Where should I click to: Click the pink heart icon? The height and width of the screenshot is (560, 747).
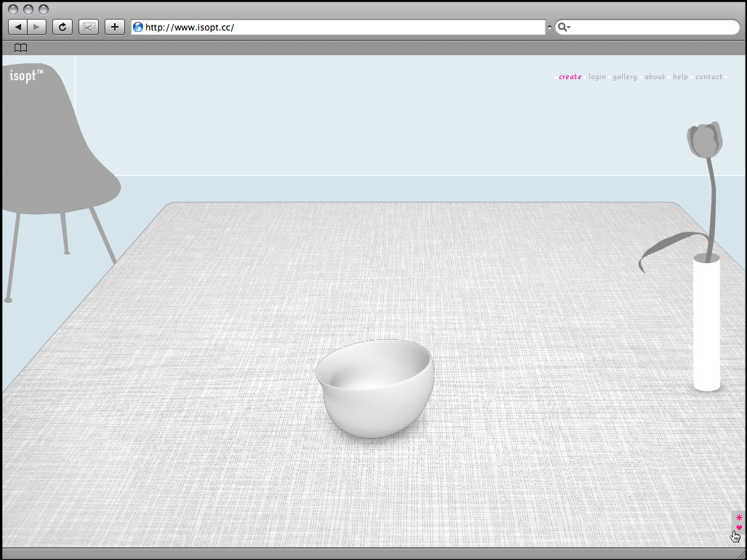click(739, 527)
